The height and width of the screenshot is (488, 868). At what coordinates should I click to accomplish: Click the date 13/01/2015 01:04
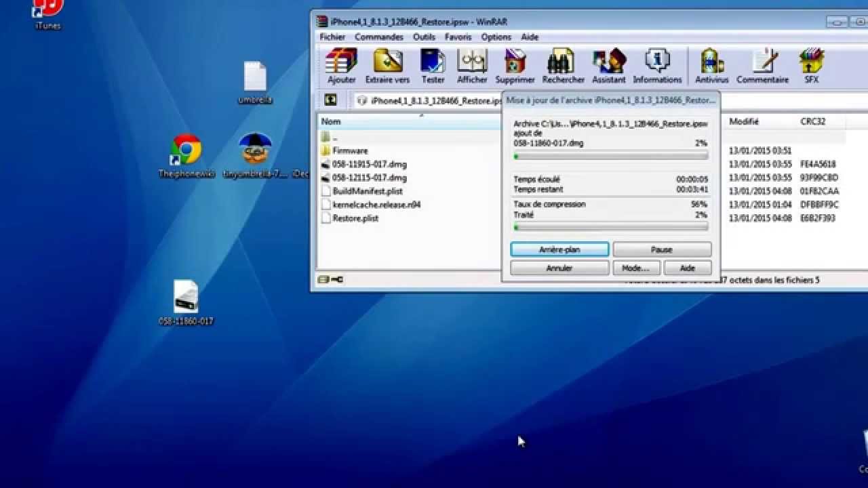pos(760,205)
